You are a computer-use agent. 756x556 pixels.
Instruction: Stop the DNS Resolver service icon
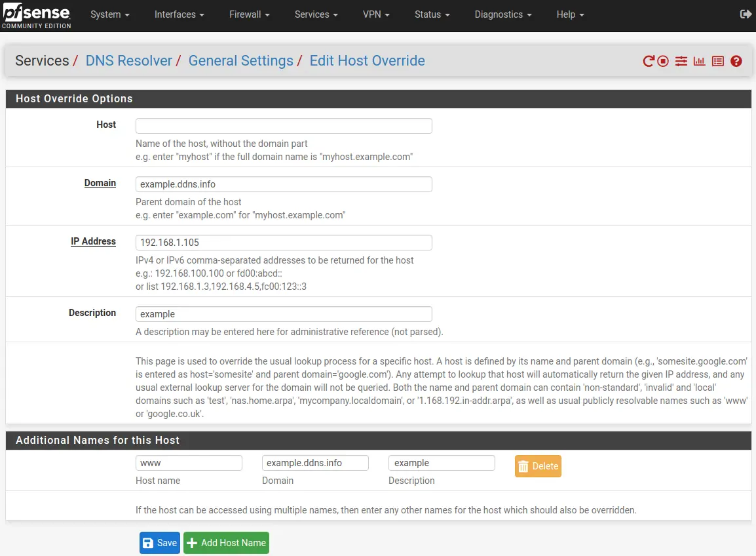pos(663,61)
